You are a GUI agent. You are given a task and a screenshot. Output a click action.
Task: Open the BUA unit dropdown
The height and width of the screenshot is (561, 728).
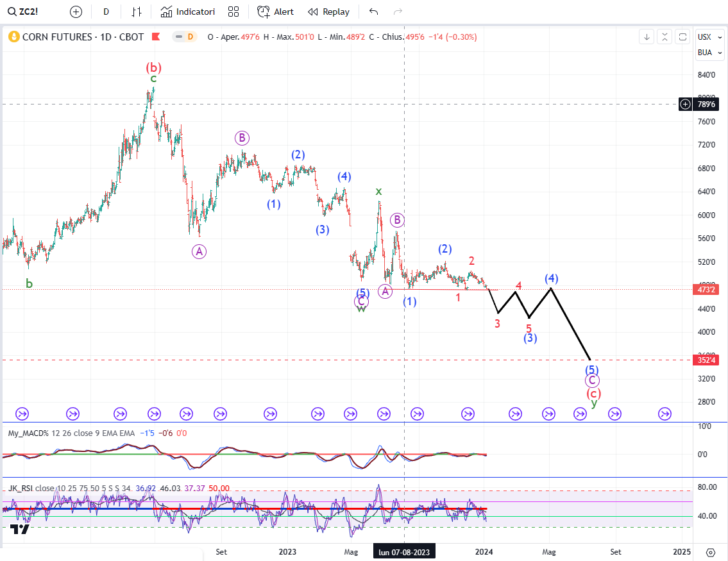(710, 53)
